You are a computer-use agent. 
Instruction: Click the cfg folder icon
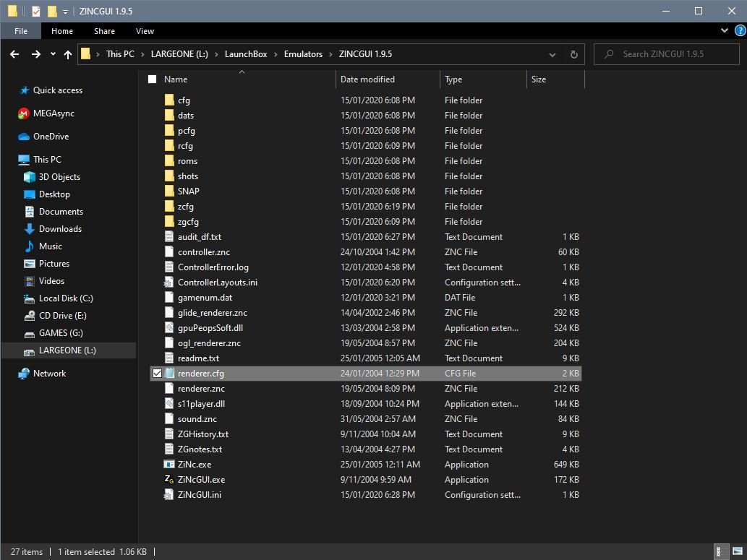click(169, 100)
